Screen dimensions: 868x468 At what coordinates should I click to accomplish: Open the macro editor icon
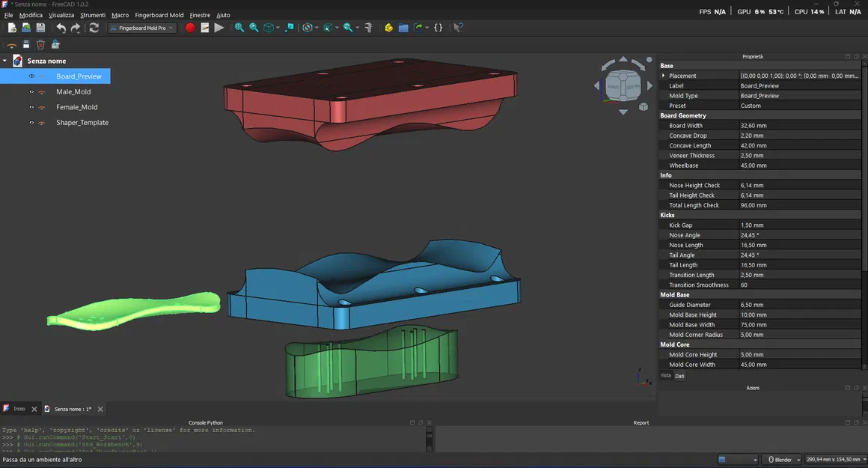204,28
